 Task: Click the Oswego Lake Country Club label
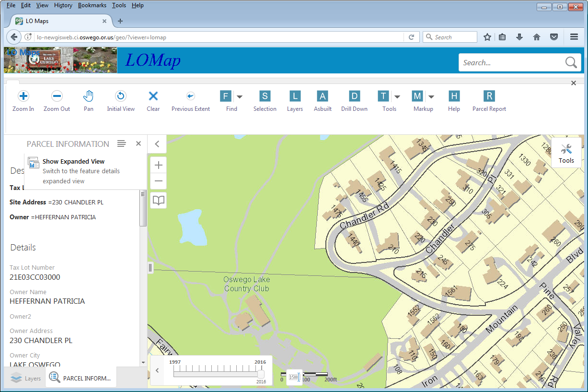click(x=247, y=284)
